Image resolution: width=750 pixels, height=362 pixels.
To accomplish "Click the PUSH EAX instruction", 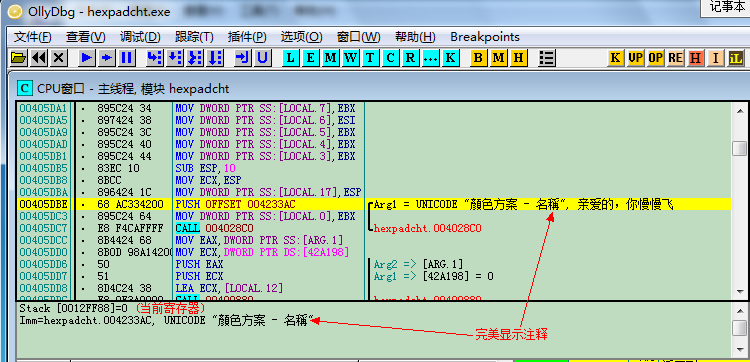I will point(199,264).
